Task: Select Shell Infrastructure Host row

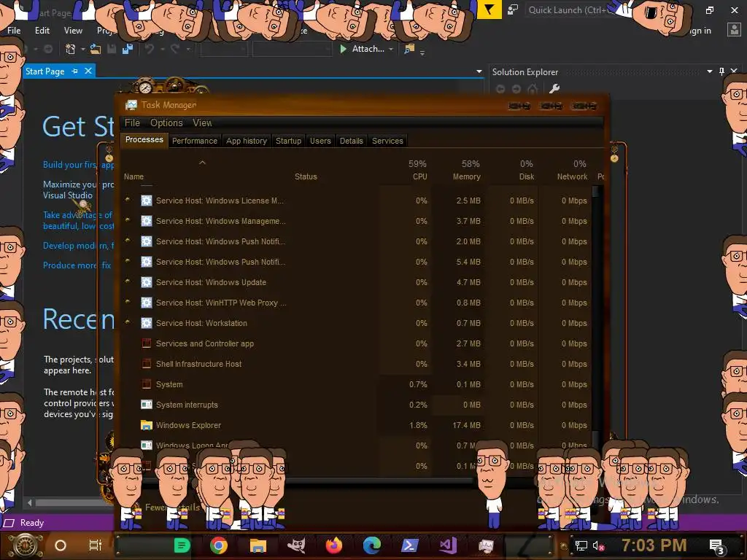Action: [356, 364]
